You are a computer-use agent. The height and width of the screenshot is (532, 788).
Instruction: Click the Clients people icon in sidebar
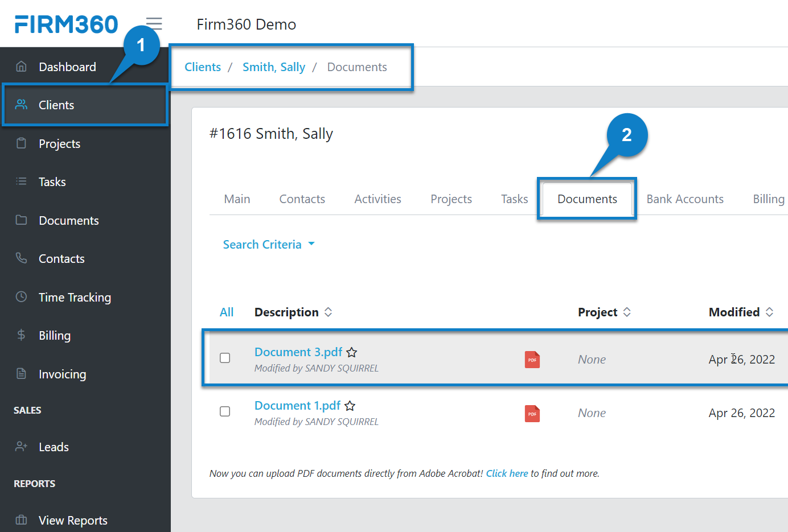click(x=21, y=105)
